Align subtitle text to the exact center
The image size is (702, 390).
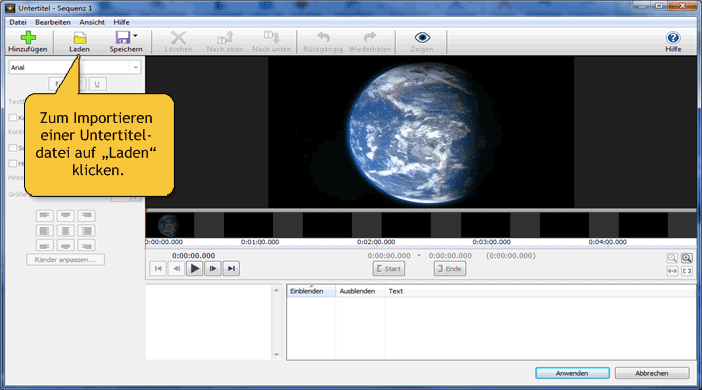point(65,231)
